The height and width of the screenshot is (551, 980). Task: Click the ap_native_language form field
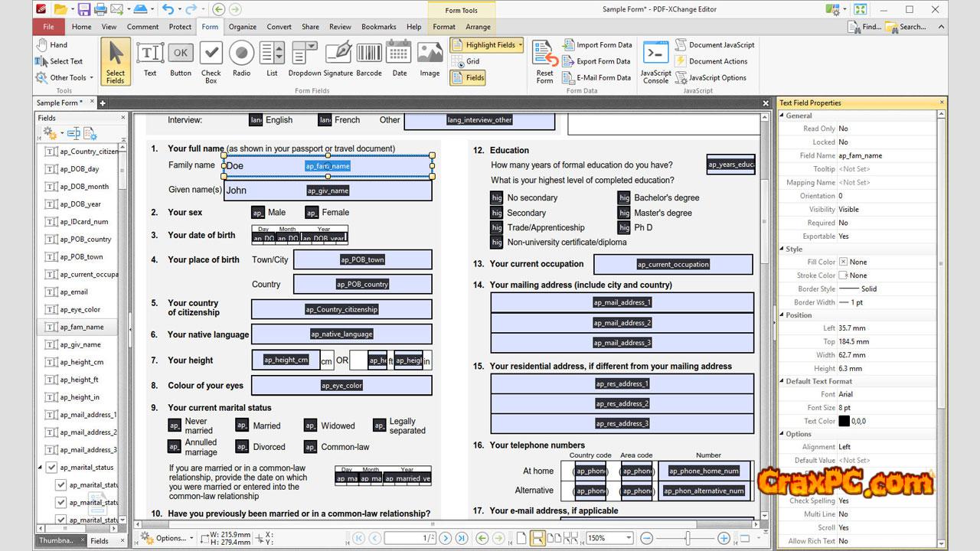coord(341,334)
